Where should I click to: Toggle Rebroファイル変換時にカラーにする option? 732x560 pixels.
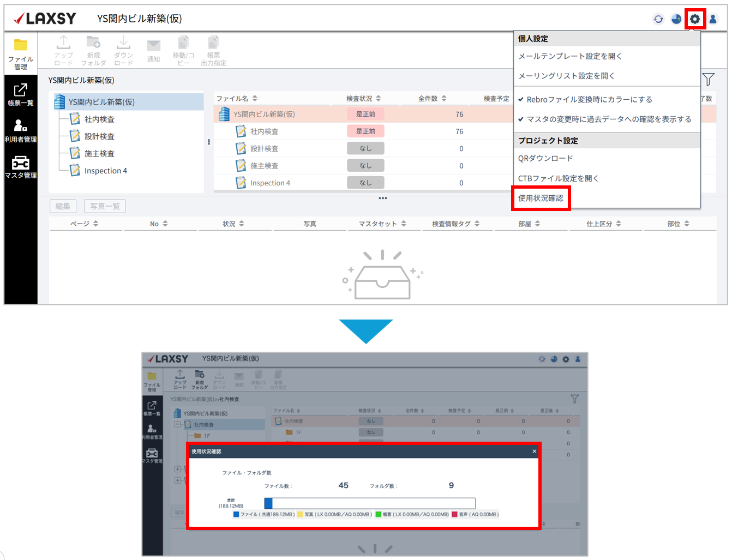click(589, 99)
